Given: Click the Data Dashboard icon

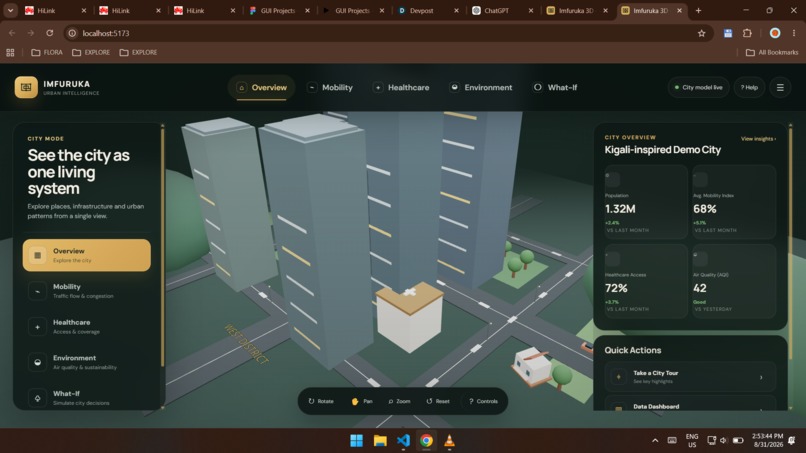Looking at the screenshot, I should (x=618, y=408).
